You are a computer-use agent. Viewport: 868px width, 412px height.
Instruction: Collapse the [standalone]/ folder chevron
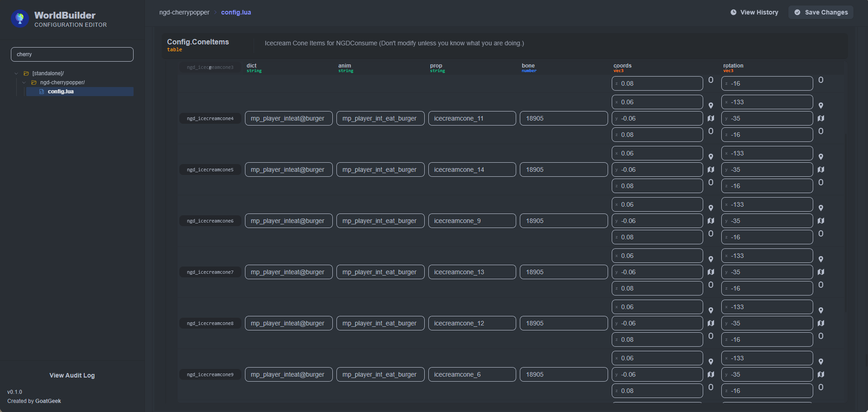click(x=16, y=73)
